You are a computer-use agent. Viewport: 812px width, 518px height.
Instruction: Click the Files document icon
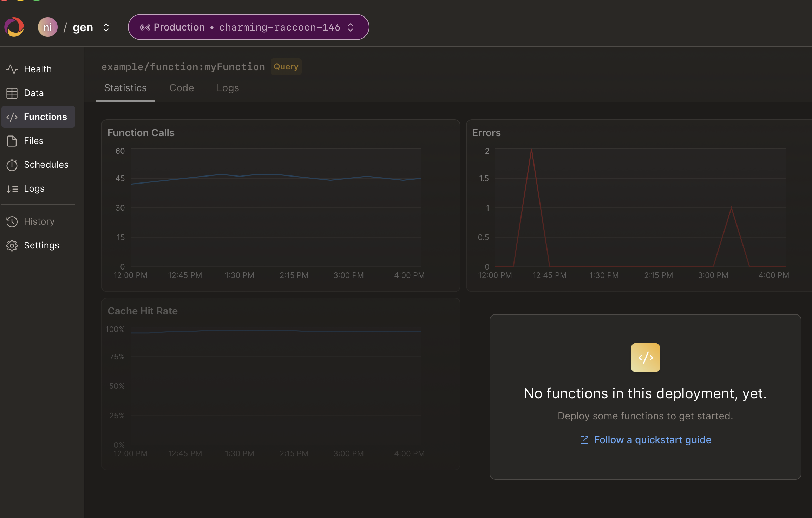pos(12,141)
